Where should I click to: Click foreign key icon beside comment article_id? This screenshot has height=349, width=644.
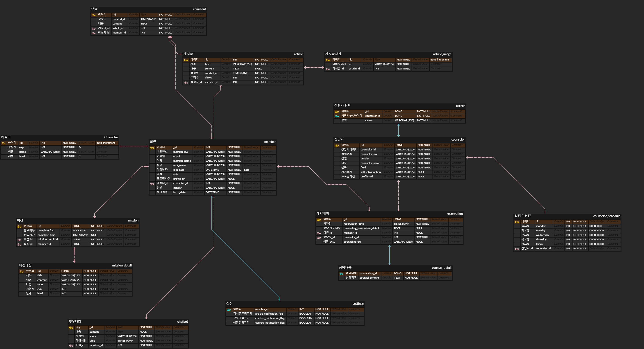click(x=94, y=29)
